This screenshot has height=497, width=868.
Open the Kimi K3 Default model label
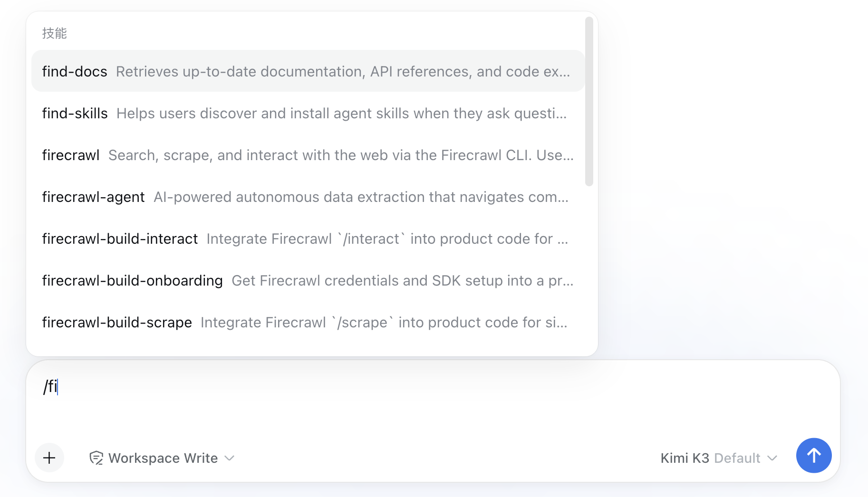pyautogui.click(x=710, y=458)
